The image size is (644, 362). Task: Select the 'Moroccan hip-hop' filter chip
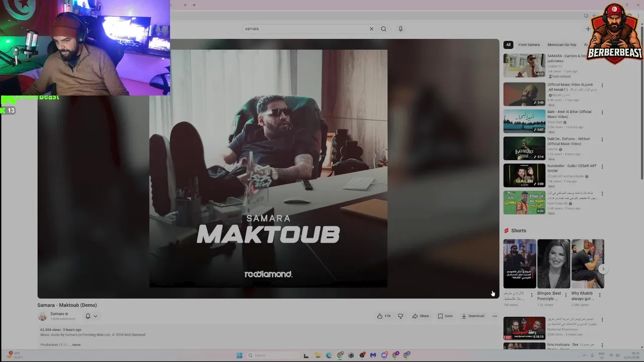coord(562,45)
